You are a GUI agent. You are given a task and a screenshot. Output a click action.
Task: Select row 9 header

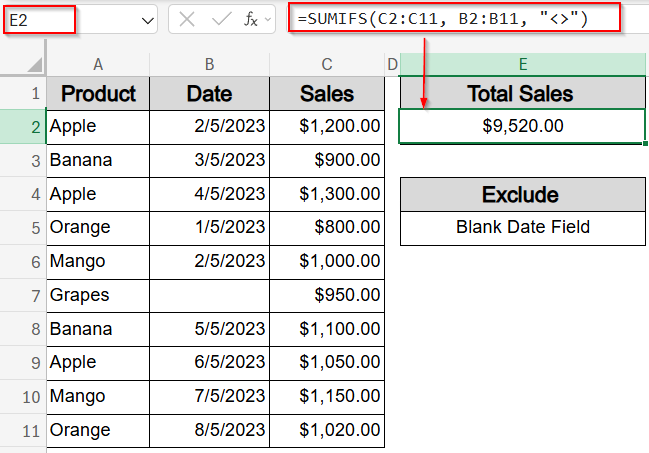(x=23, y=363)
